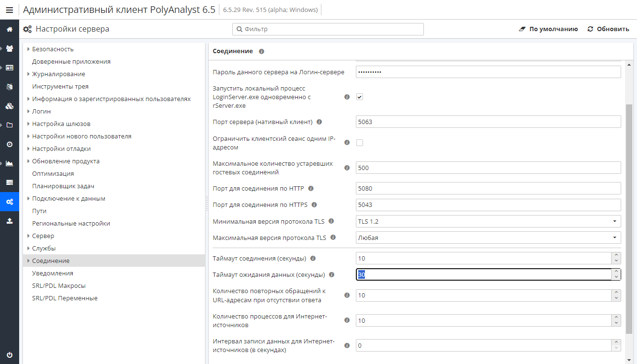637x364 pixels.
Task: Select Оптимизация in settings tree
Action: coord(53,173)
